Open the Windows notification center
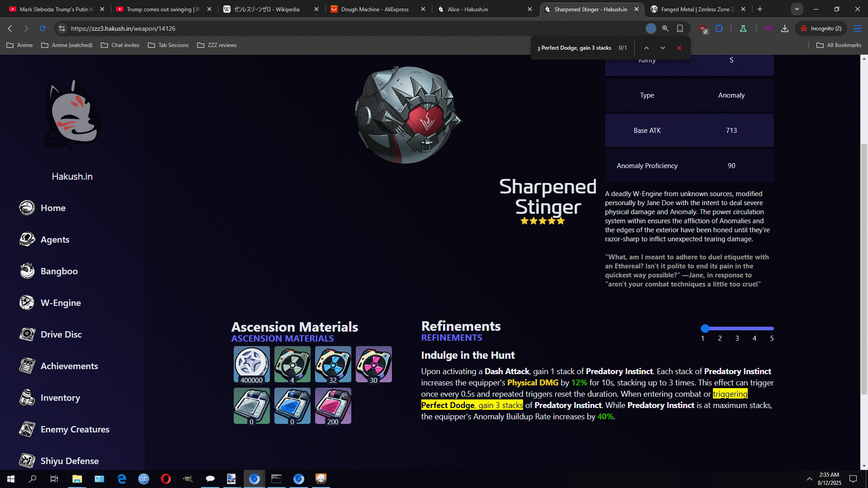 point(853,479)
